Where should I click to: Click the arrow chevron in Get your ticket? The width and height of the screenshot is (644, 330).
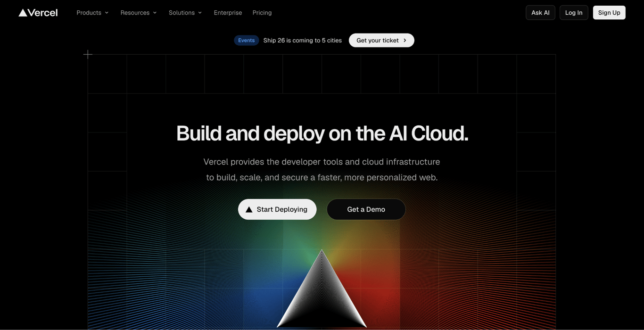pyautogui.click(x=405, y=41)
